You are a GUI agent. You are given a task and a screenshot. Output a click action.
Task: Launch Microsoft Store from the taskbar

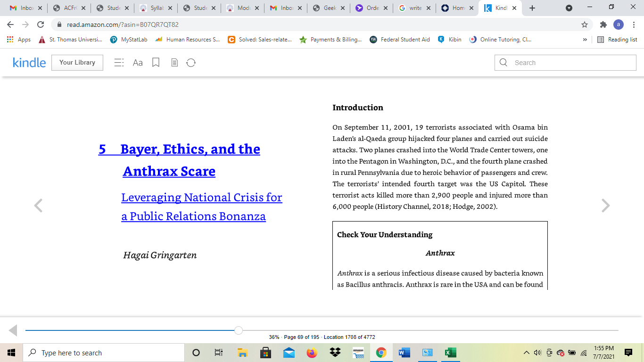tap(265, 353)
